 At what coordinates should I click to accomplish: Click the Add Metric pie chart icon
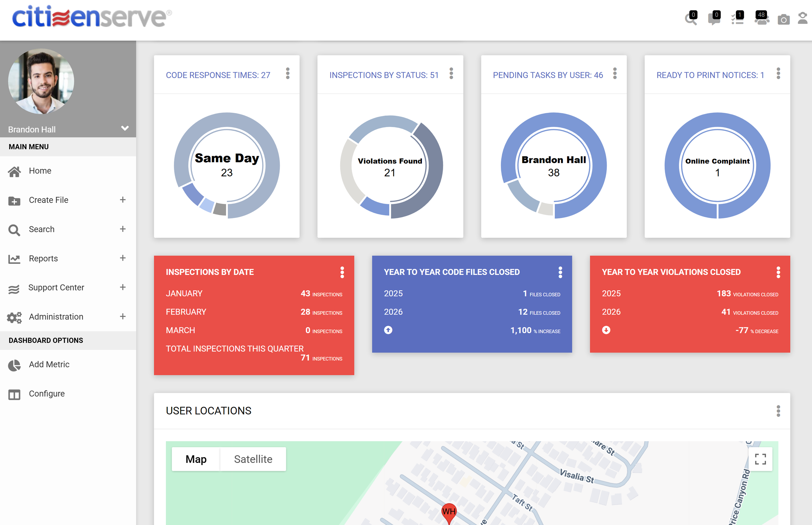tap(14, 365)
